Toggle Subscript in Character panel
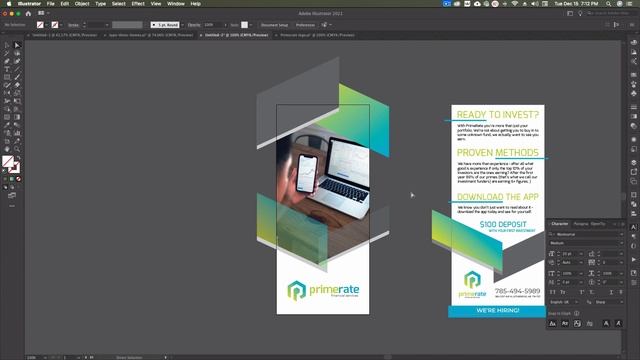Image resolution: width=640 pixels, height=360 pixels. coord(592,292)
